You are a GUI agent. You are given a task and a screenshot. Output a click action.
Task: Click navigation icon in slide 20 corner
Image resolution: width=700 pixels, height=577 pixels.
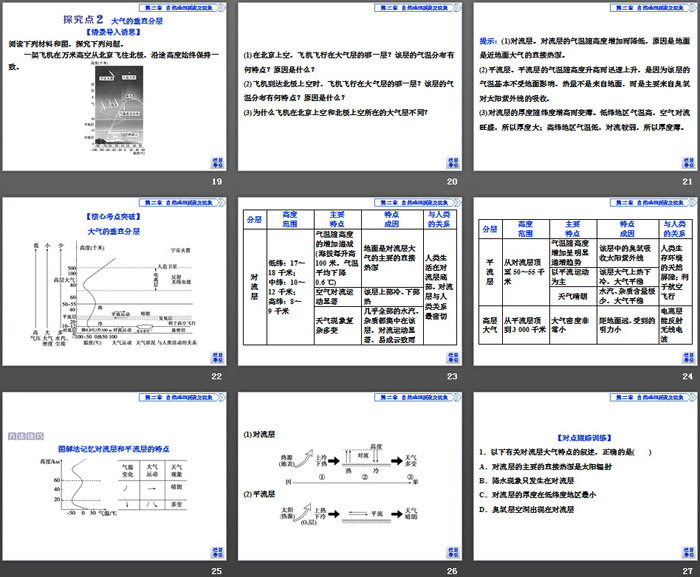point(453,163)
